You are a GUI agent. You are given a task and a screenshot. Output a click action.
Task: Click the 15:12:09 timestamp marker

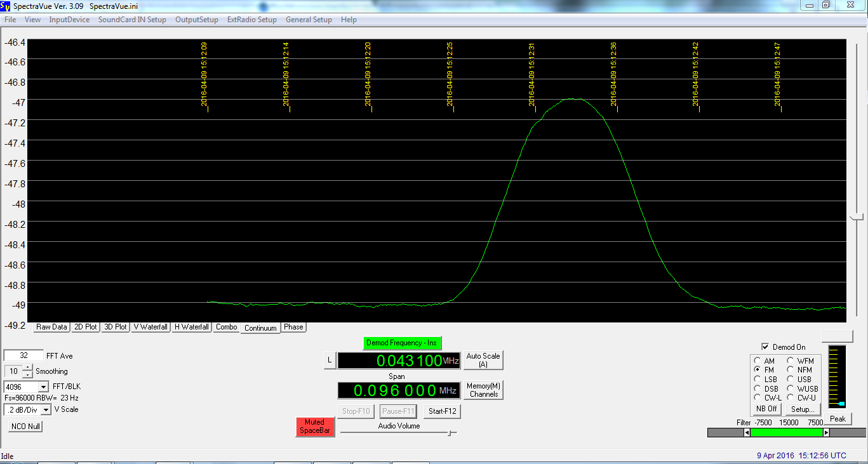coord(204,76)
